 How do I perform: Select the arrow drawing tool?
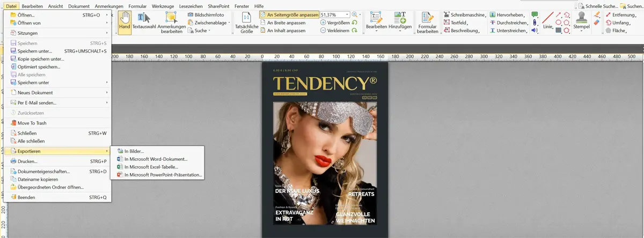pyautogui.click(x=559, y=14)
